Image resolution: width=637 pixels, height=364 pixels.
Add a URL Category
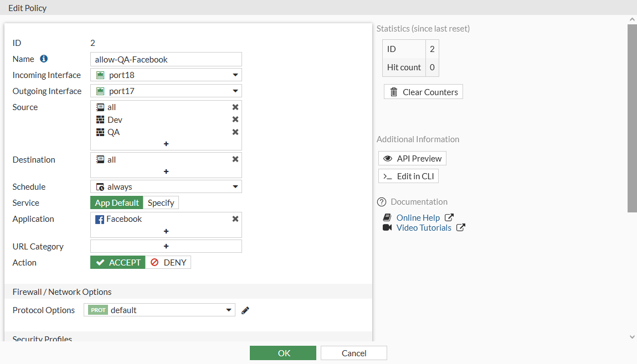pos(166,246)
